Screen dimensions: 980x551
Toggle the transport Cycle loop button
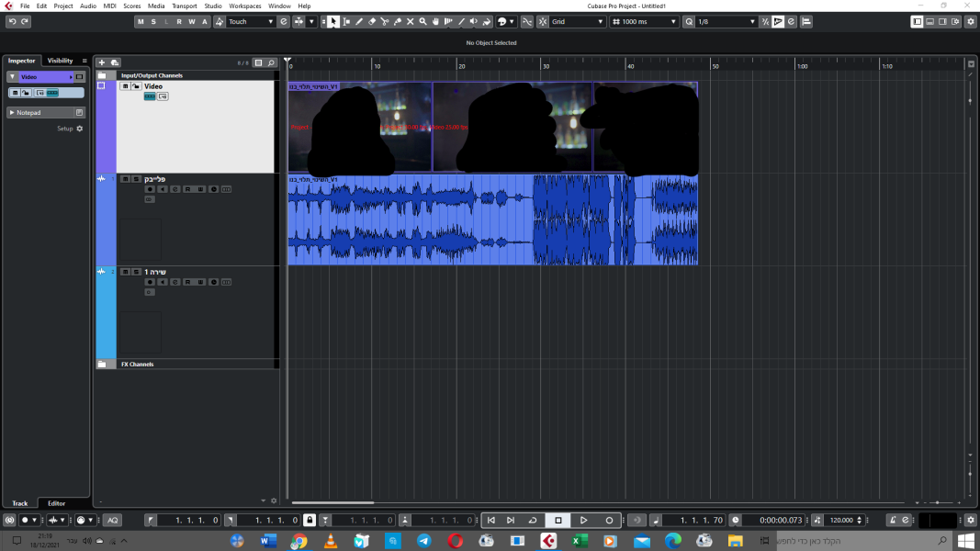tap(533, 520)
